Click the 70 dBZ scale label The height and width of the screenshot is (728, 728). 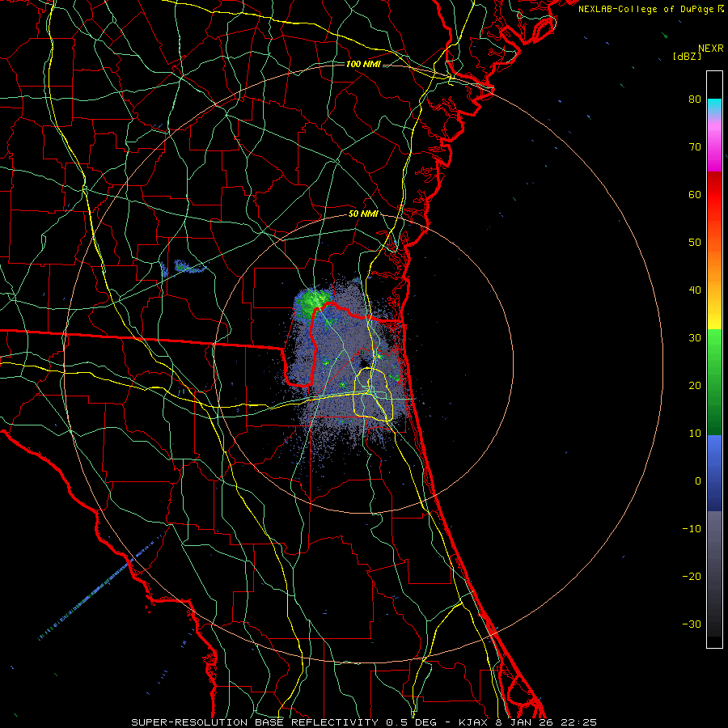point(695,147)
